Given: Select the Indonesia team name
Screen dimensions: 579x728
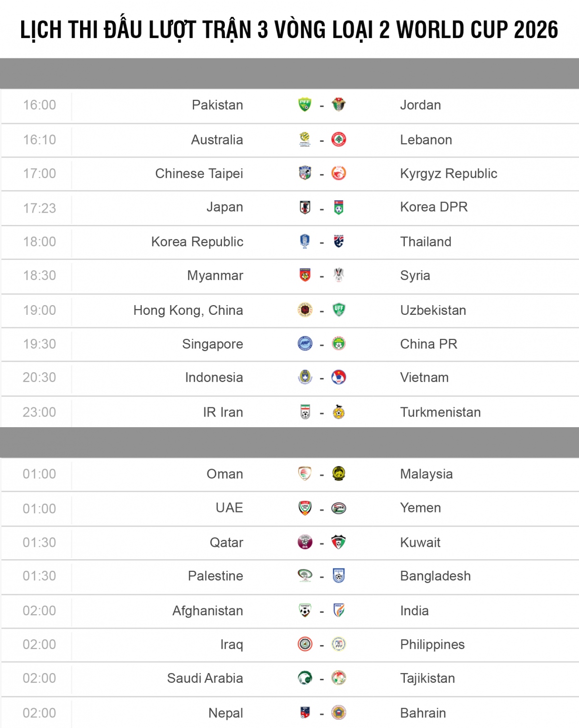Looking at the screenshot, I should [214, 377].
